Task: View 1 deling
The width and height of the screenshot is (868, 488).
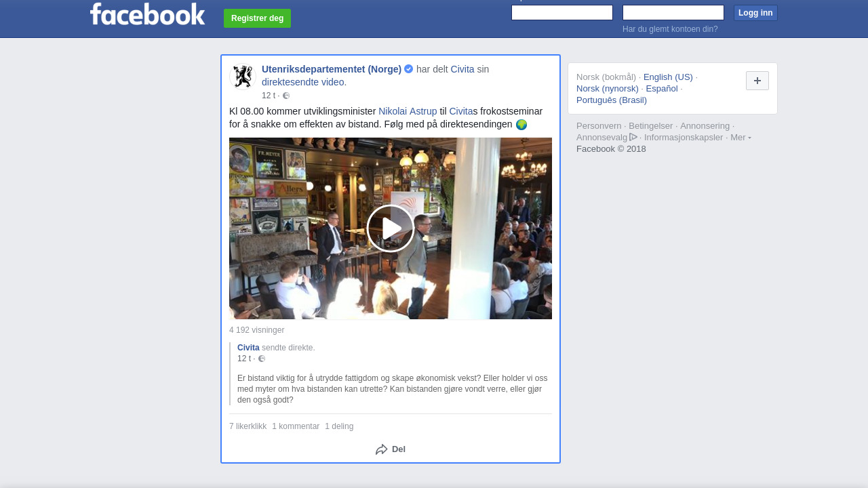Action: (x=339, y=426)
